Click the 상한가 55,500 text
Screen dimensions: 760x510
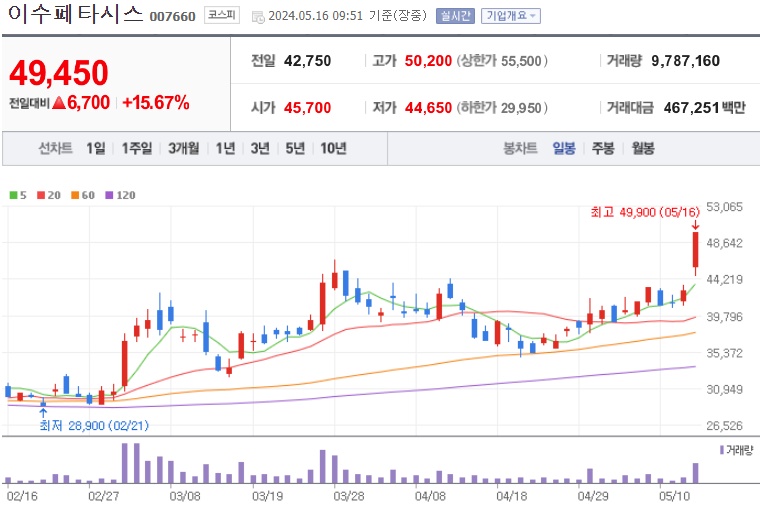(x=502, y=61)
